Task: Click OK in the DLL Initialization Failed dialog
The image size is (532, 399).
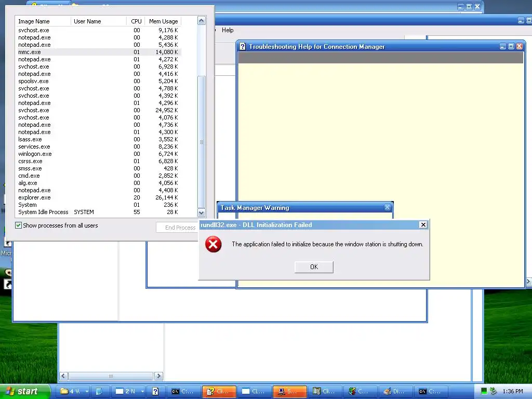Action: pyautogui.click(x=314, y=267)
